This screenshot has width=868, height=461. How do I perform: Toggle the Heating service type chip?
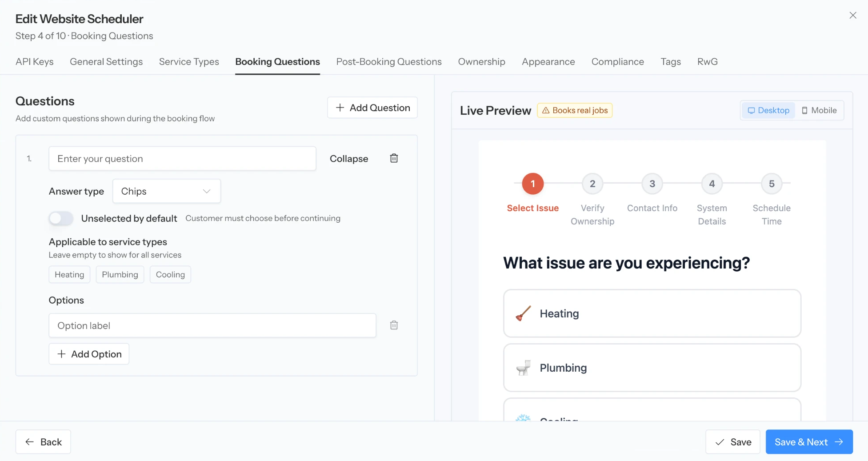pyautogui.click(x=69, y=275)
